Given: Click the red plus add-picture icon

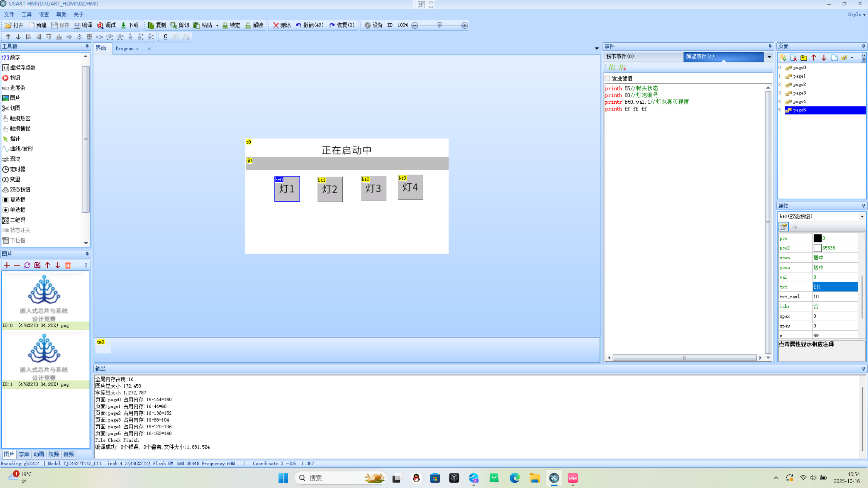Looking at the screenshot, I should 7,265.
